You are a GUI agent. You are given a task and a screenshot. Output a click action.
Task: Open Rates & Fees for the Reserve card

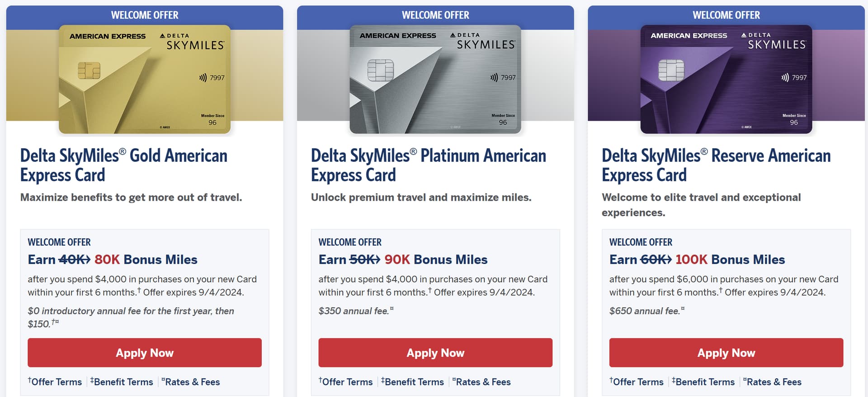tap(773, 382)
